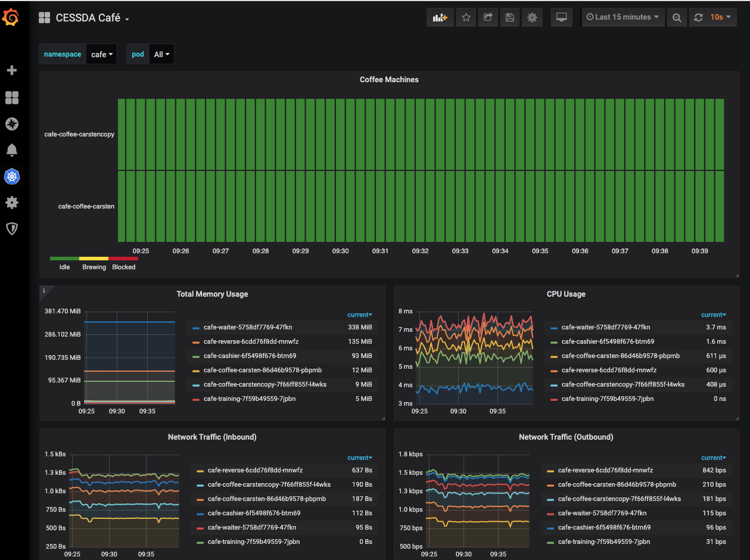Screen dimensions: 750x560
Task: Open Server Admin shield icon
Action: [x=11, y=229]
